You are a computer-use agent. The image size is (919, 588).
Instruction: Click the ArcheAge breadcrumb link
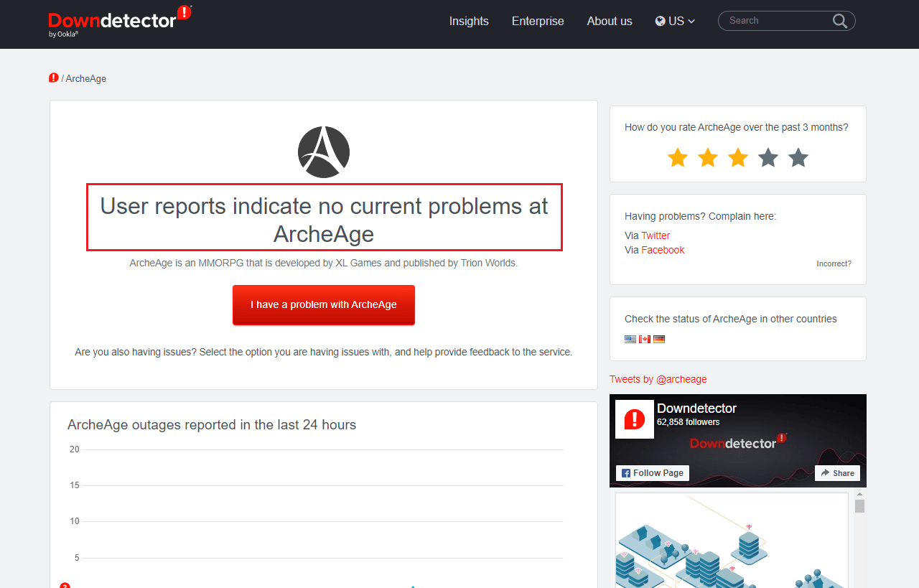click(86, 78)
